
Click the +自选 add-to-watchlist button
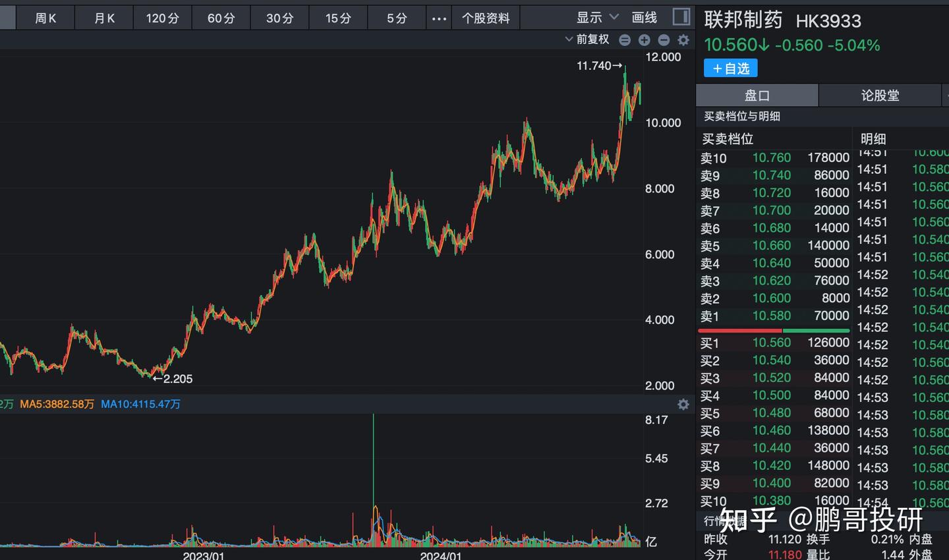point(730,68)
